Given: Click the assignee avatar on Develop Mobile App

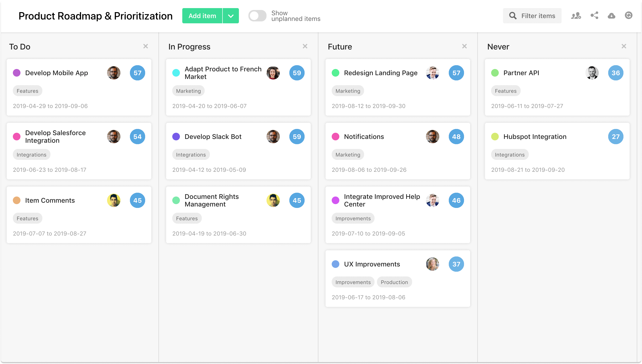Looking at the screenshot, I should pos(114,73).
